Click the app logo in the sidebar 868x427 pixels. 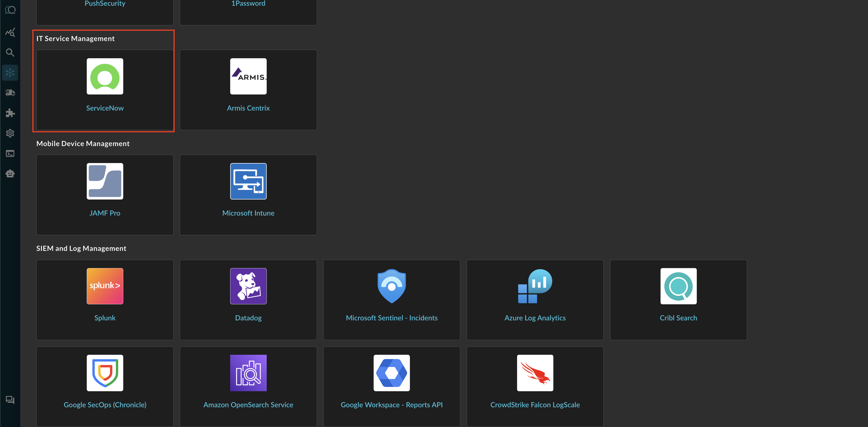point(10,10)
